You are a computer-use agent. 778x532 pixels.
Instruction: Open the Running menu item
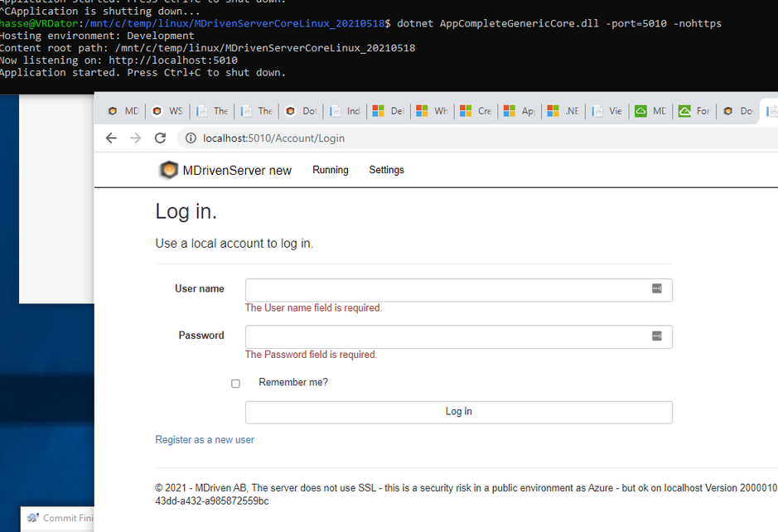coord(331,170)
